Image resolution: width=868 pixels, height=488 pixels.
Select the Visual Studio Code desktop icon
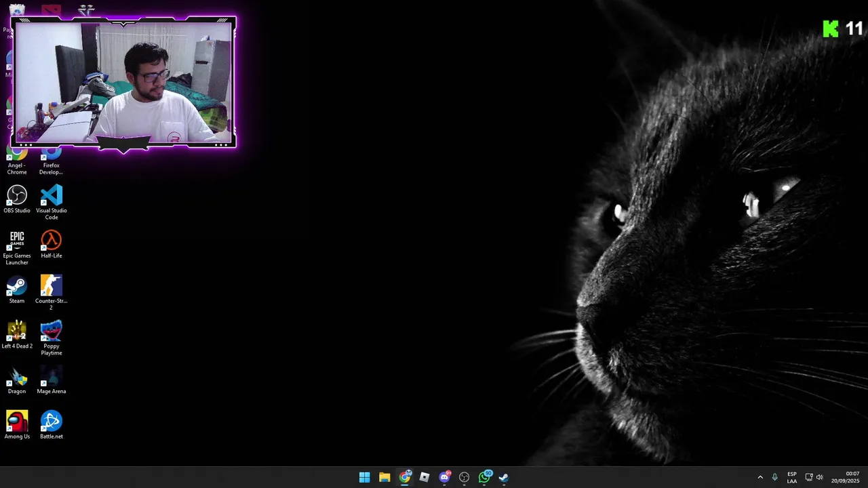[x=51, y=203]
